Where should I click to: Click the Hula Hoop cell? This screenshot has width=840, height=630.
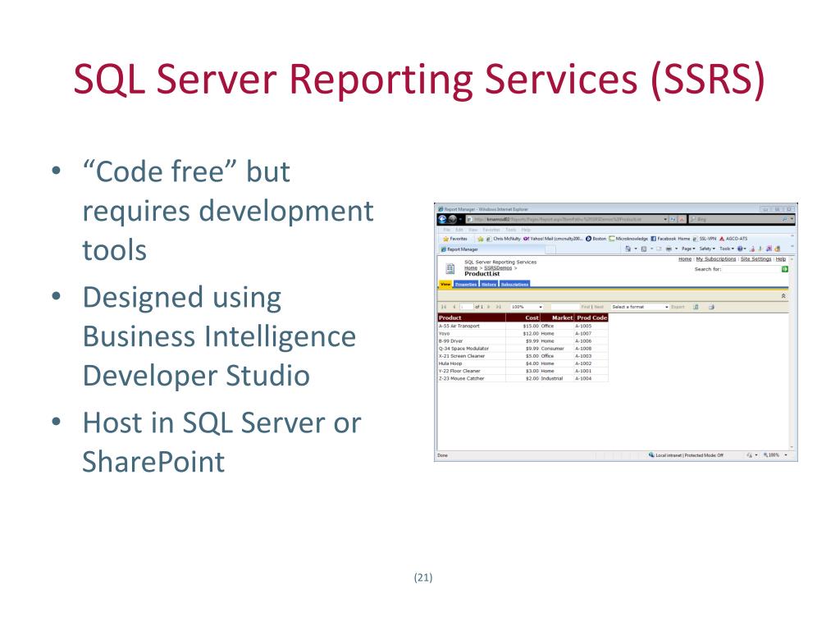(x=472, y=363)
